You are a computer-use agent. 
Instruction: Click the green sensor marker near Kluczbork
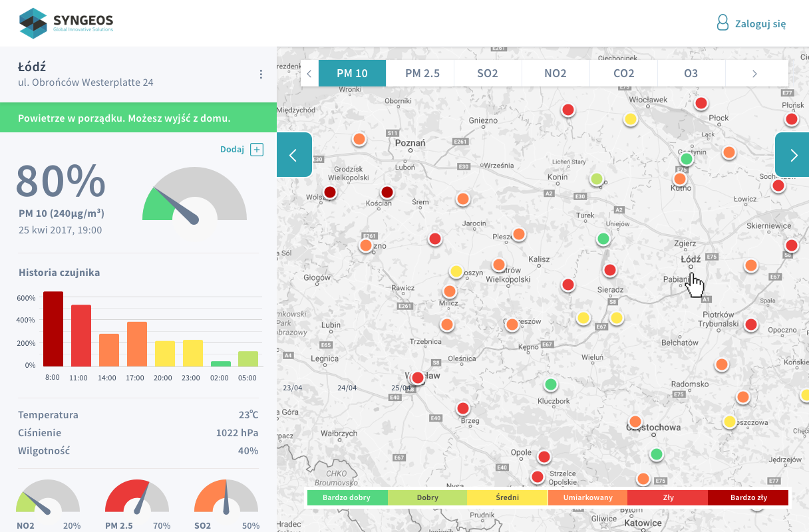click(x=550, y=384)
